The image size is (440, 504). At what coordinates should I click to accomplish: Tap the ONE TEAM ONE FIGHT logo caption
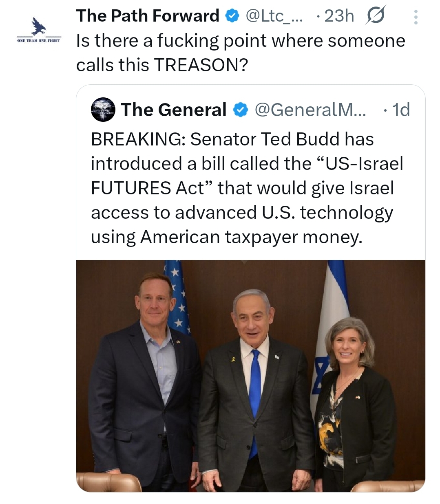pyautogui.click(x=39, y=40)
